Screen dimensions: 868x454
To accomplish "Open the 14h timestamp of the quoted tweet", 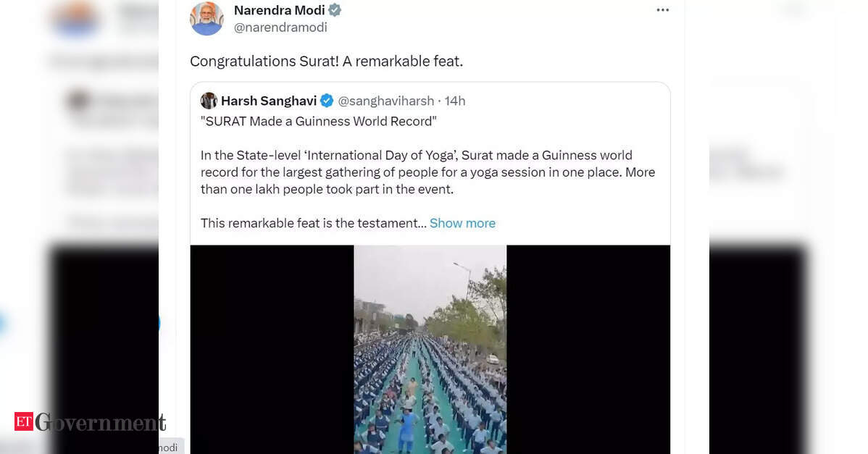I will point(455,101).
